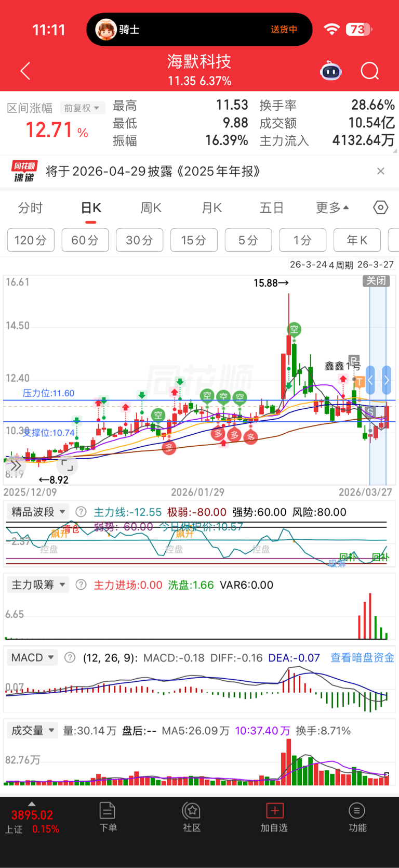Show help for 精品波段 indicator
Viewport: 399px width, 868px height.
tap(81, 512)
